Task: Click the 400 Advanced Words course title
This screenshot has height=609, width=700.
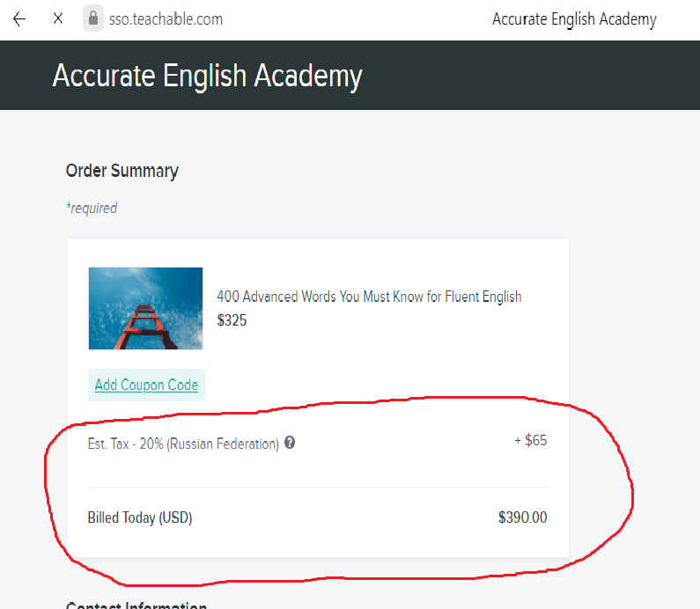Action: 369,297
